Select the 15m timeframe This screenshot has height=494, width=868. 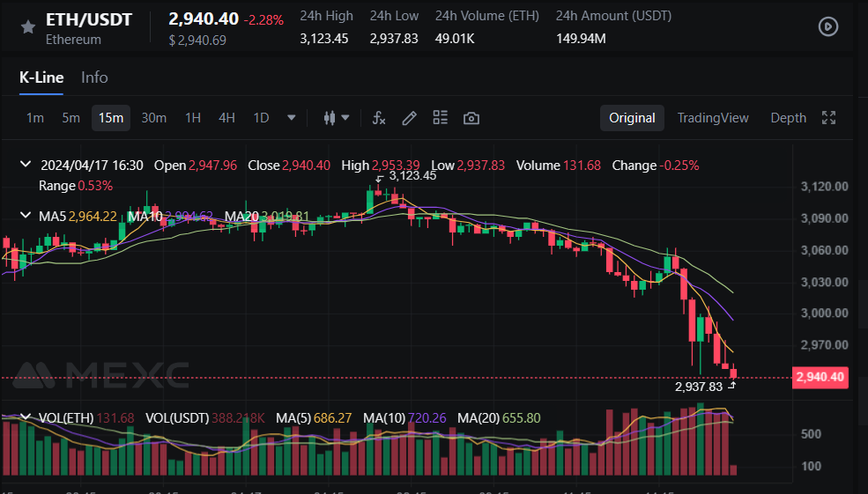[111, 118]
